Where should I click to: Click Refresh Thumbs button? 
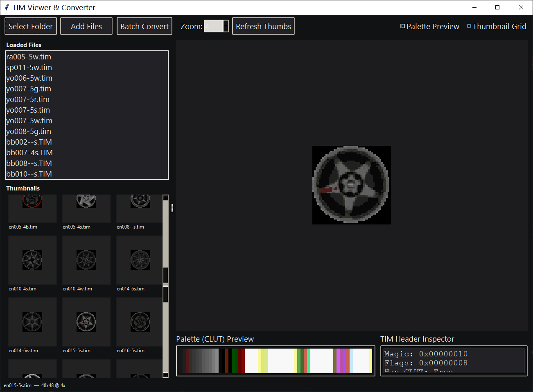click(x=263, y=26)
